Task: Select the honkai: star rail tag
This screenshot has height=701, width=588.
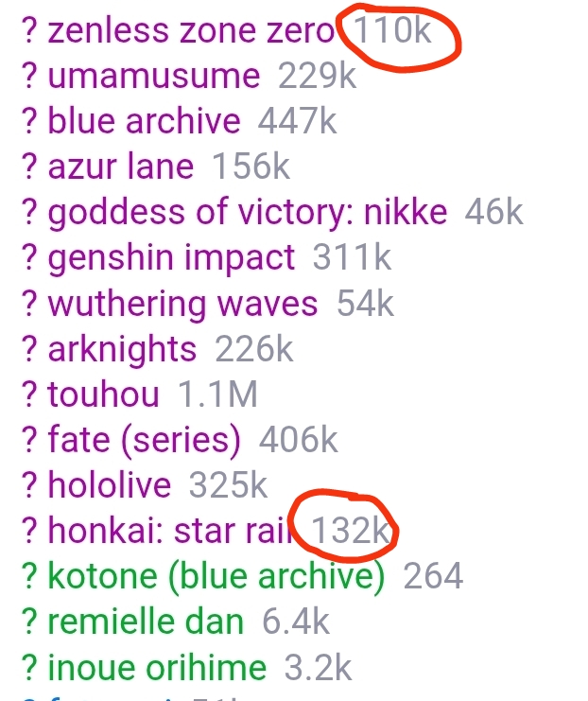Action: [169, 531]
